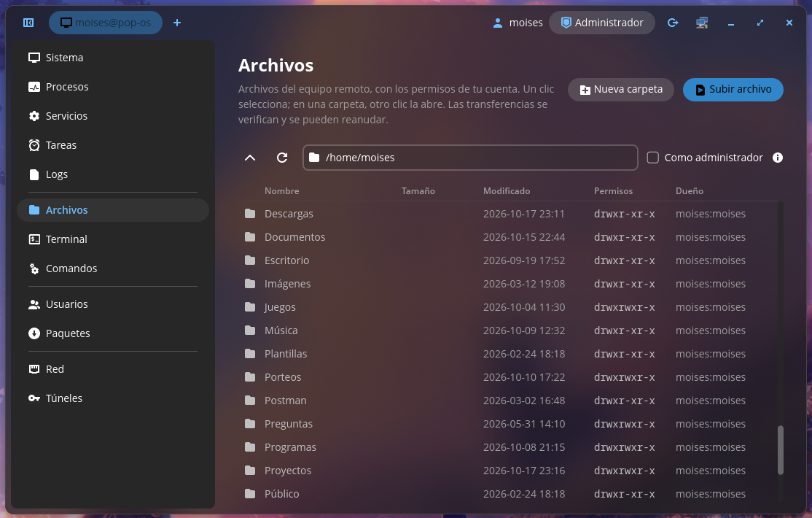The width and height of the screenshot is (812, 518).
Task: Click the Nueva carpeta button
Action: pos(621,90)
